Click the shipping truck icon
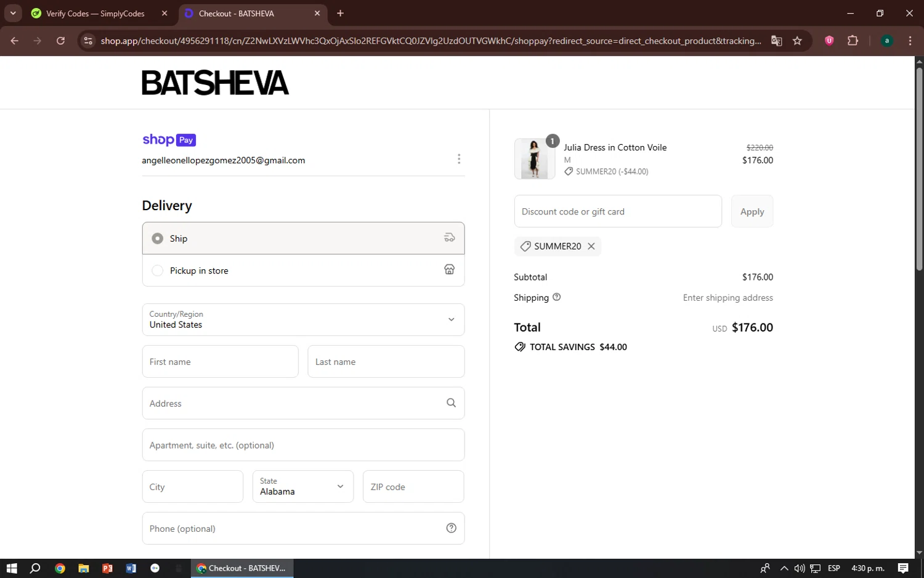 (x=450, y=238)
